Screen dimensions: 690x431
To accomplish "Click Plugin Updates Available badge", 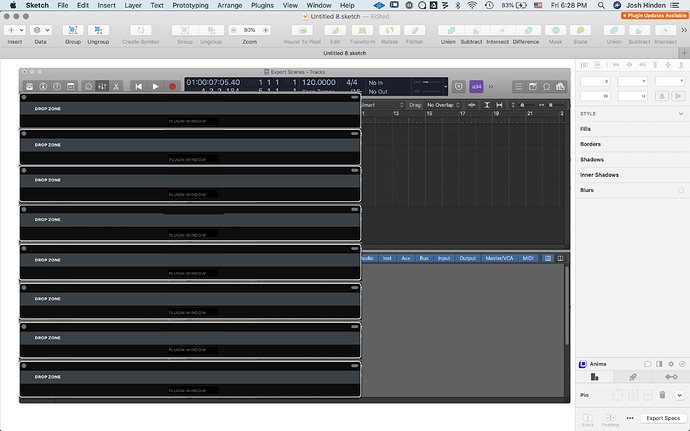I will 654,16.
